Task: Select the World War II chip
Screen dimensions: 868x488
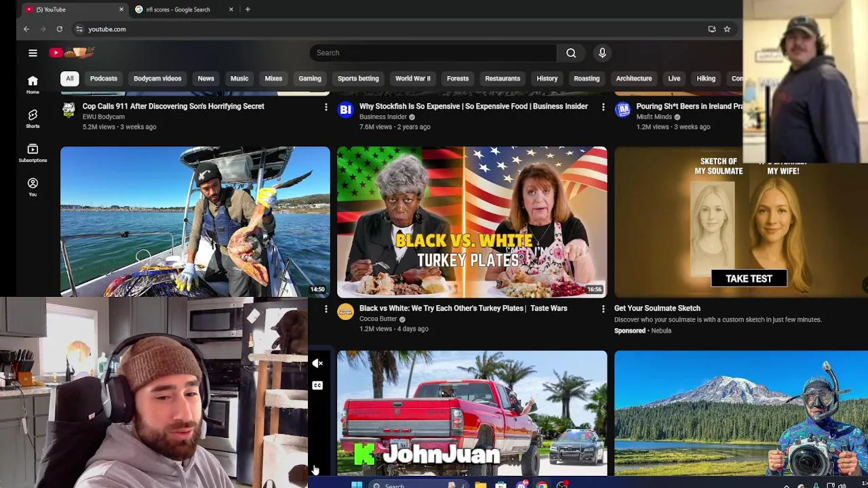Action: point(413,79)
